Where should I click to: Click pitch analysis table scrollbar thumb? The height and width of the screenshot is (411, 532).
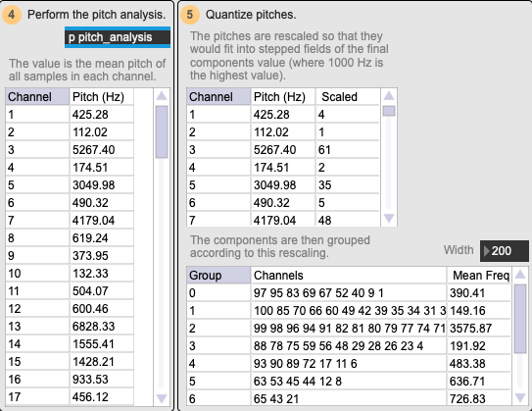pos(162,131)
